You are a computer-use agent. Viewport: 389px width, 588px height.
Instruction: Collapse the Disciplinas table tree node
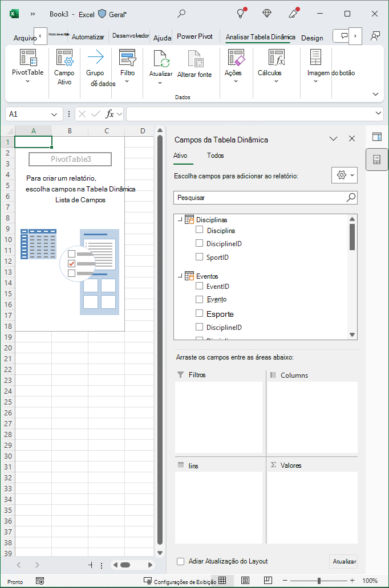click(180, 220)
